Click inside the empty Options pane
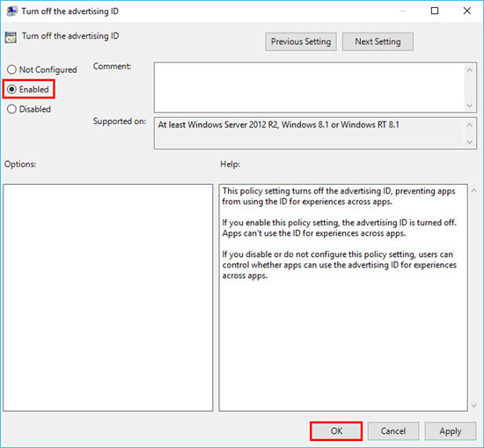The width and height of the screenshot is (484, 448). pyautogui.click(x=108, y=297)
